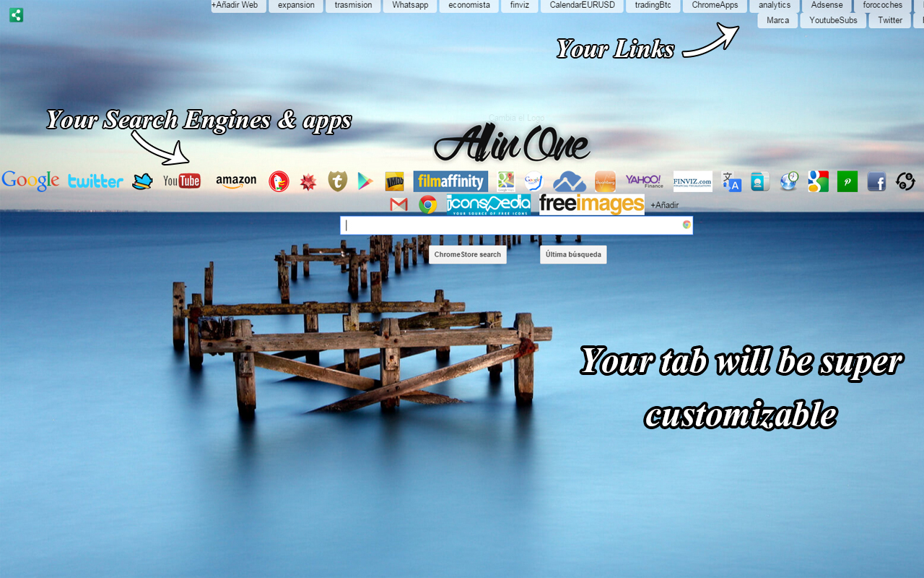The image size is (924, 578).
Task: Click 'Cambia el Logo' text above logo
Action: click(516, 118)
